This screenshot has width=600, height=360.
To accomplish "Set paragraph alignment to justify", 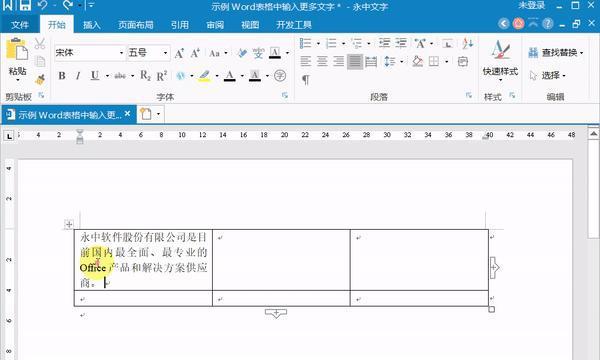I will click(x=355, y=61).
